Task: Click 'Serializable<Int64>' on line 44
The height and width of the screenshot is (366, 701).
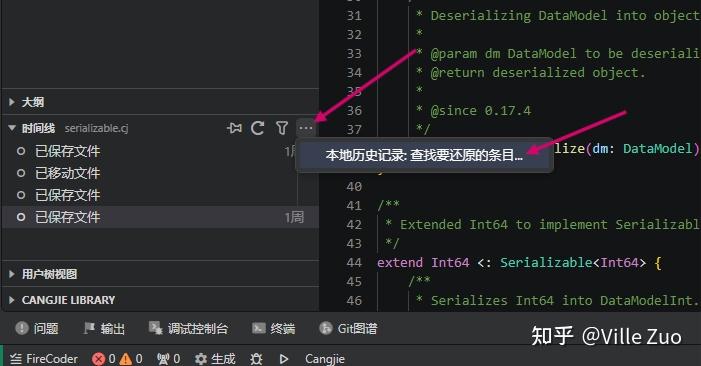Action: coord(573,262)
